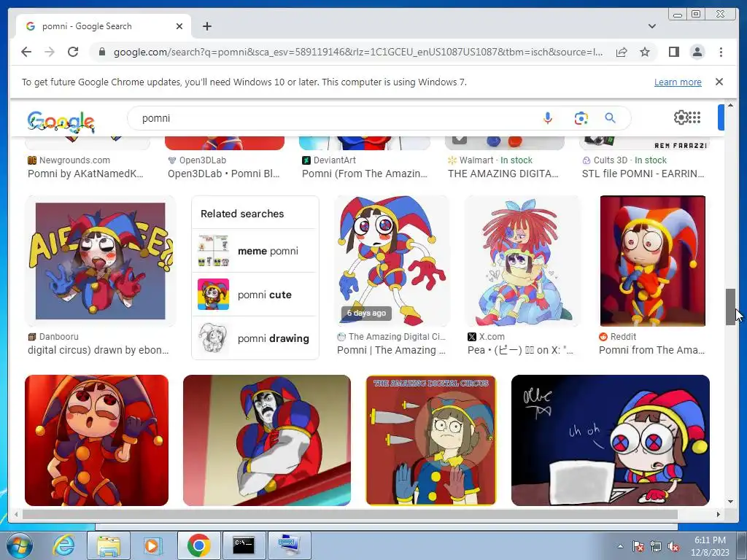
Task: Open the Reddit Pomni 3D image
Action: (x=653, y=261)
